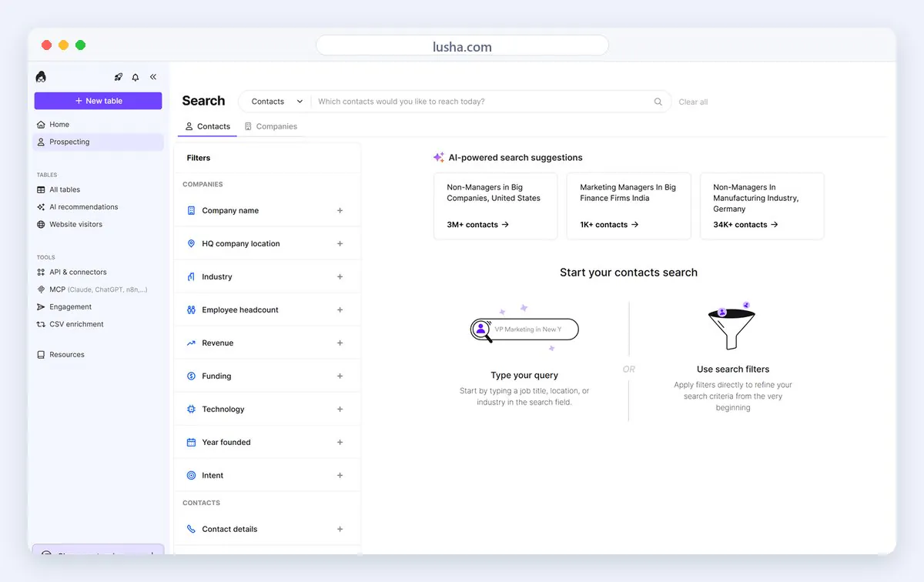Click the New table button

pos(99,101)
